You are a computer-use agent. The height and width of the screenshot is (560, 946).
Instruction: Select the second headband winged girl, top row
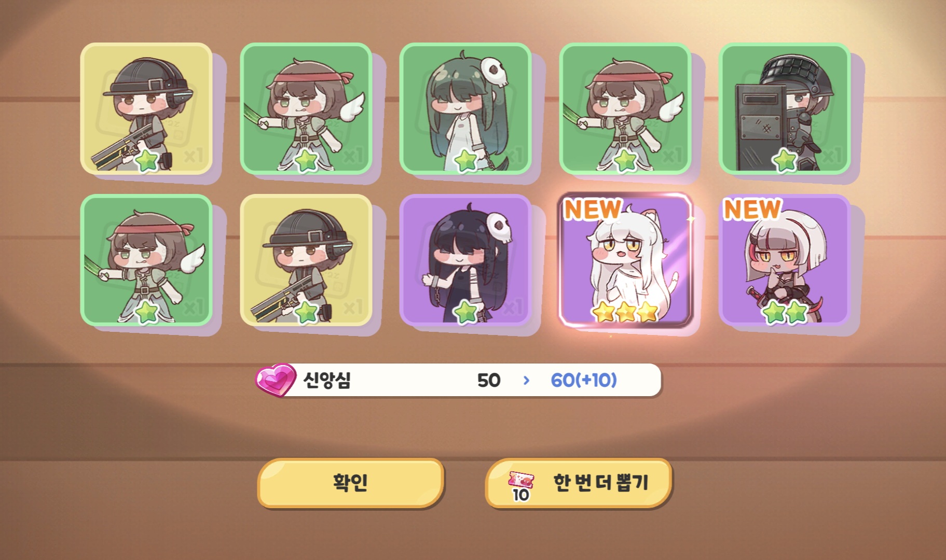pos(625,109)
